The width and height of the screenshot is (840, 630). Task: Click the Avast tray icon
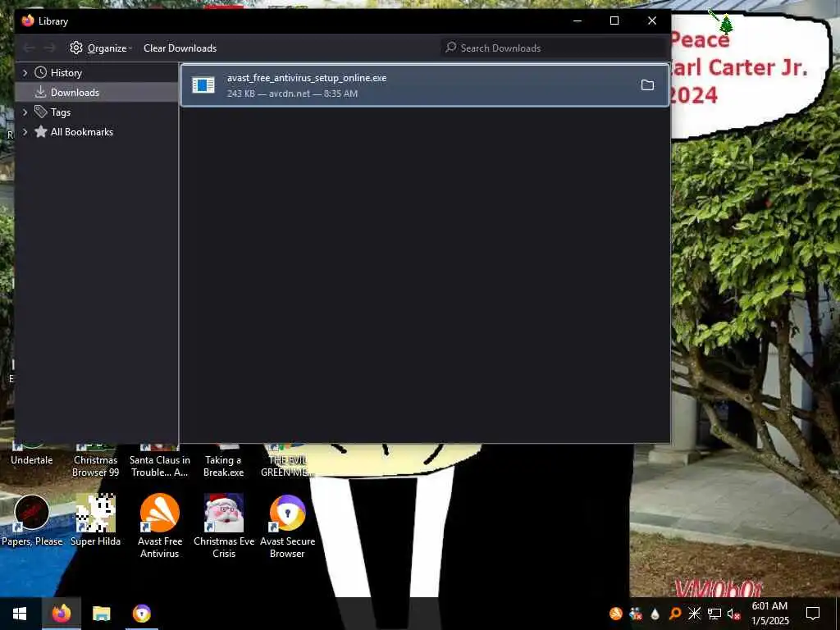616,614
